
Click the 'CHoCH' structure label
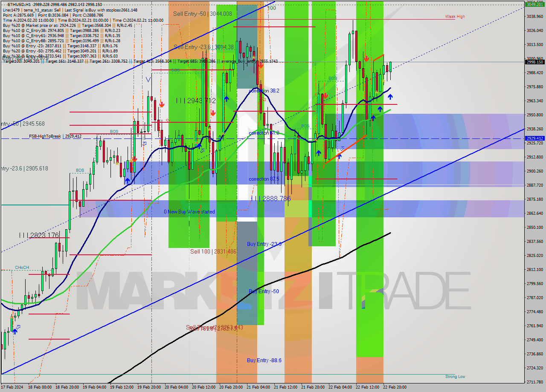pos(22,268)
